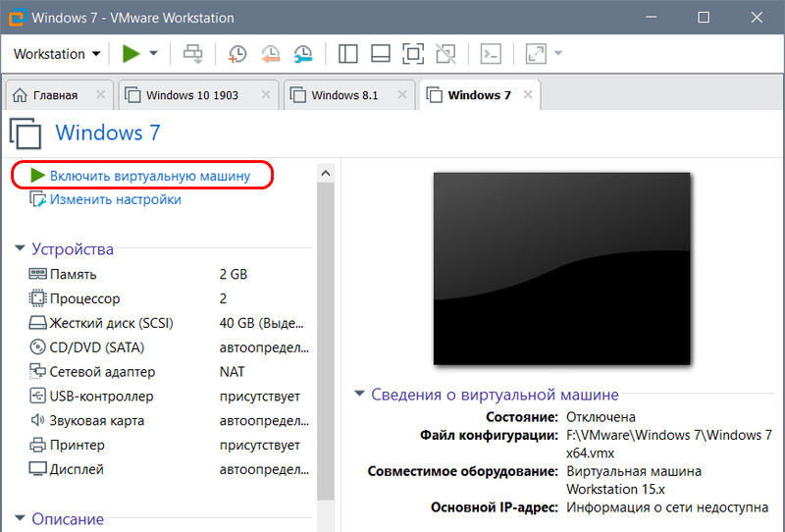Screen dimensions: 785x532
Task: Click the scroll up arrow in left panel
Action: coord(326,174)
